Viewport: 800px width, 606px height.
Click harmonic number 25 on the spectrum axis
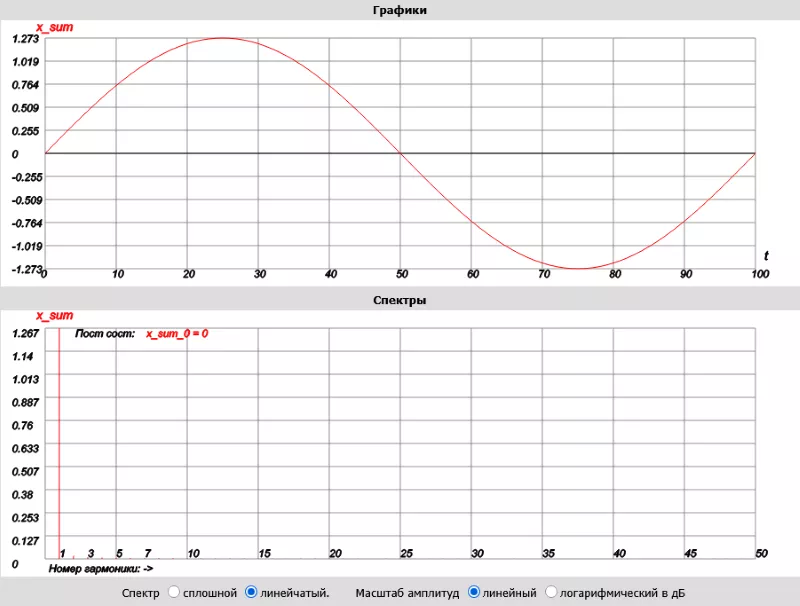(x=407, y=554)
